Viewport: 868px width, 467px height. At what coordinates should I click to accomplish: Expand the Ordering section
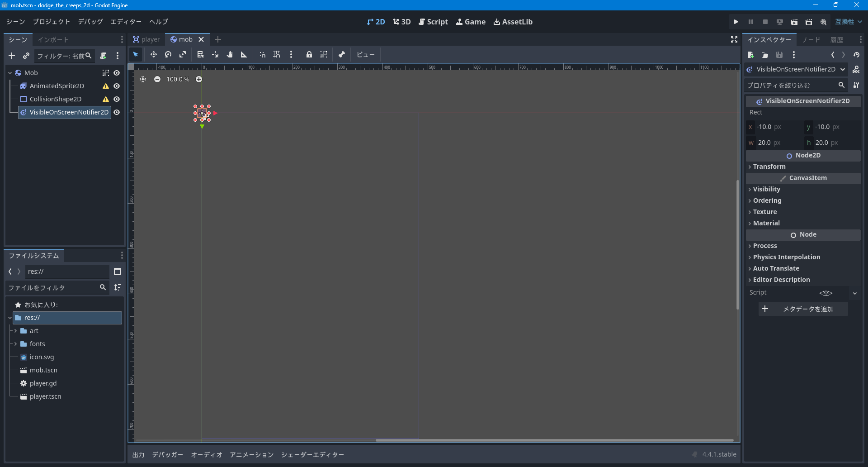pos(803,200)
